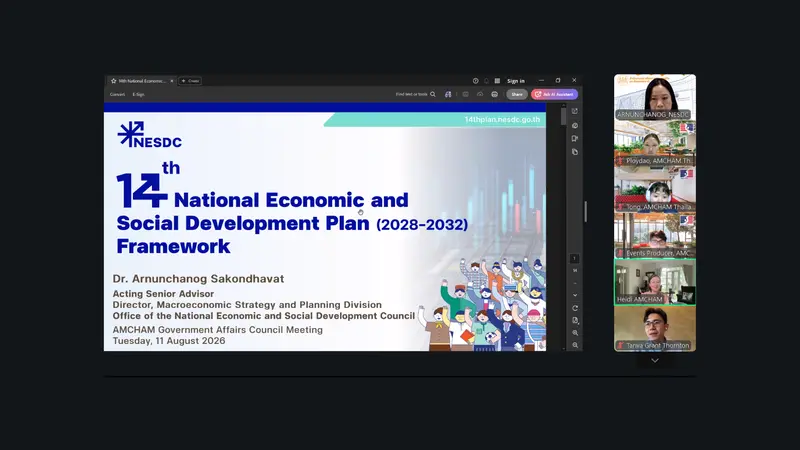
Task: Go to previous page with up arrow
Action: pyautogui.click(x=575, y=284)
